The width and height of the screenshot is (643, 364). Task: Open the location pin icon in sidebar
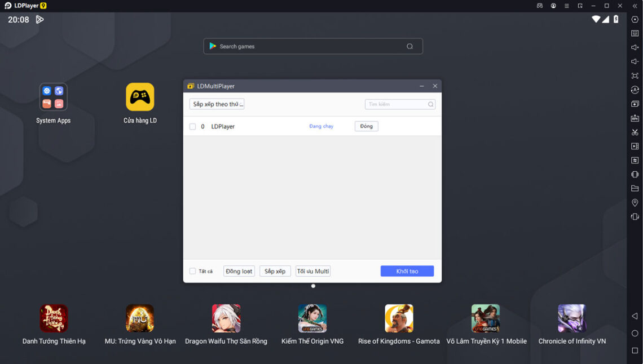(635, 202)
